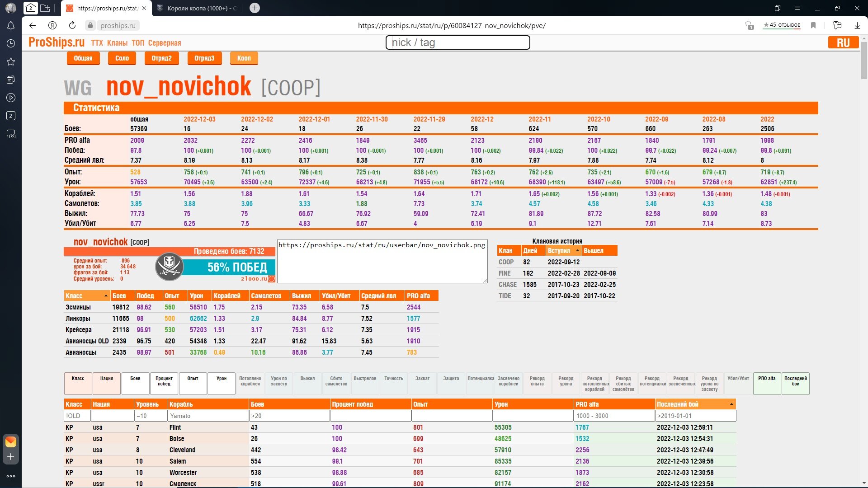868x488 pixels.
Task: Toggle the Потоплено кораблей column button
Action: 250,383
